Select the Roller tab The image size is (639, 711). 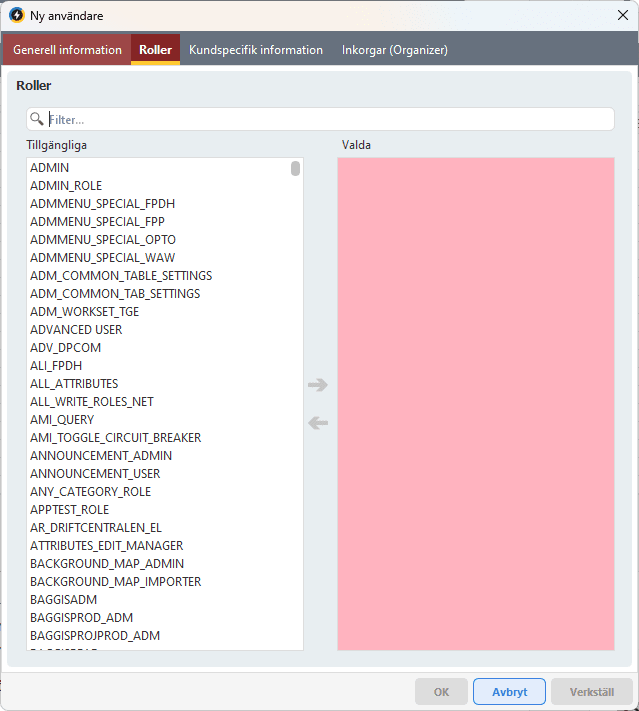pos(155,50)
